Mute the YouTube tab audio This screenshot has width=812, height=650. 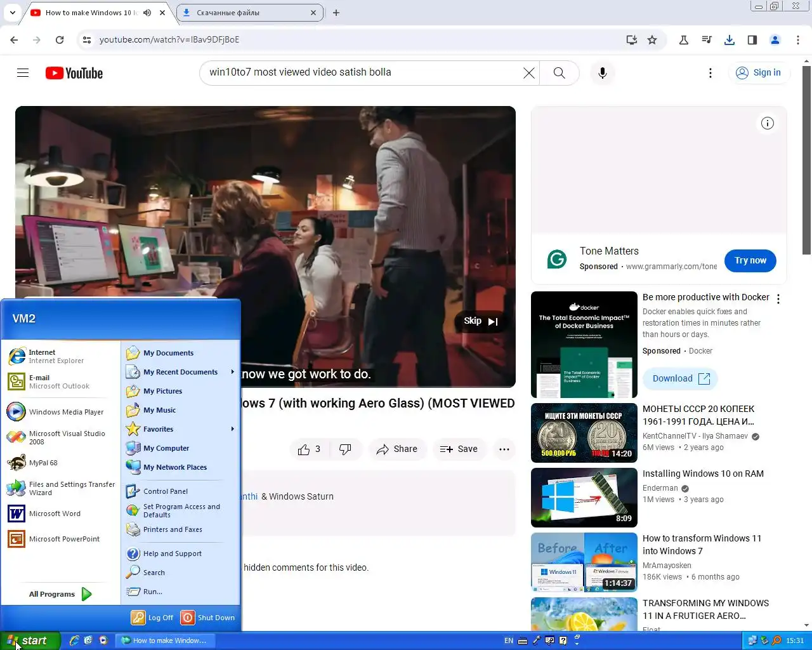click(x=147, y=13)
